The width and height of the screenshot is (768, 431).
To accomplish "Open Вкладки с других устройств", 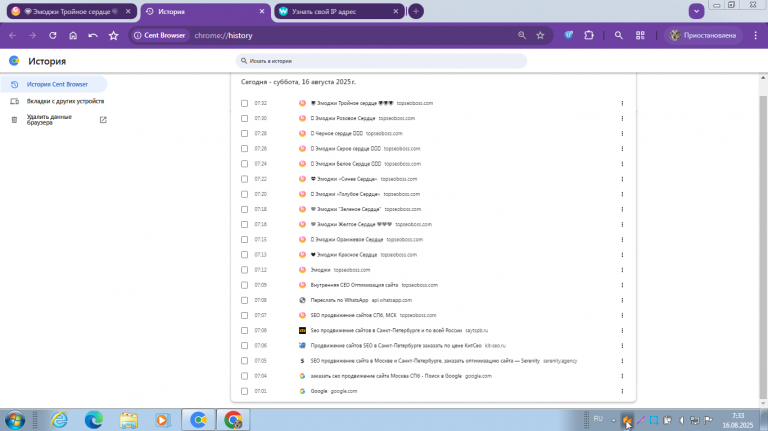I will click(x=58, y=101).
